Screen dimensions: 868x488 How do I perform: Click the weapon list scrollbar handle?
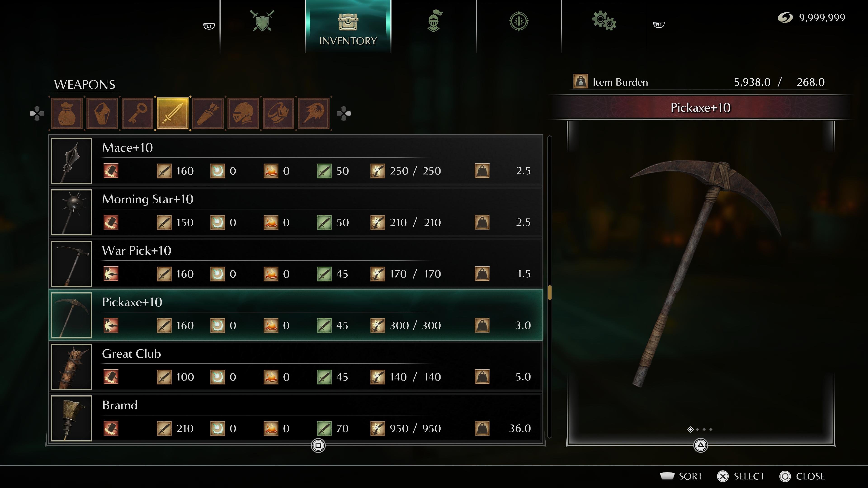pyautogui.click(x=550, y=293)
